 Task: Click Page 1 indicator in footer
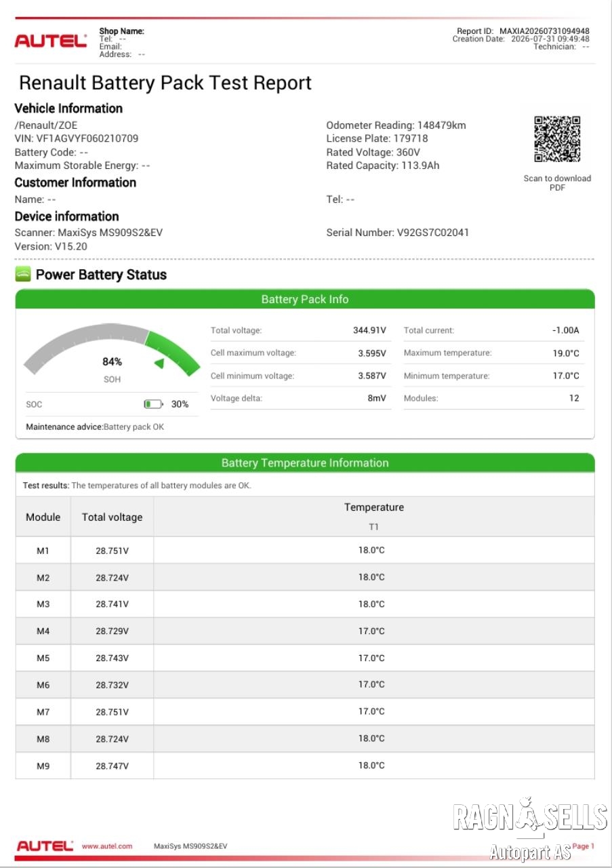pos(583,846)
